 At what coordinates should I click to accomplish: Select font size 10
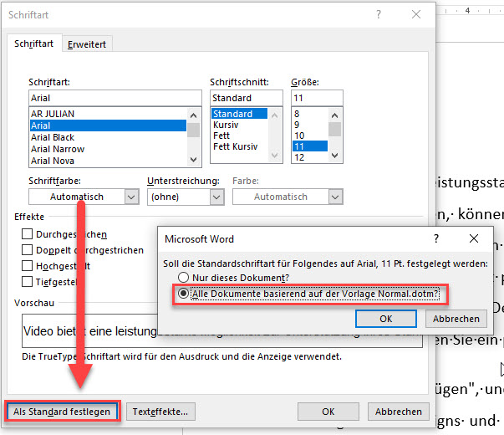[310, 136]
